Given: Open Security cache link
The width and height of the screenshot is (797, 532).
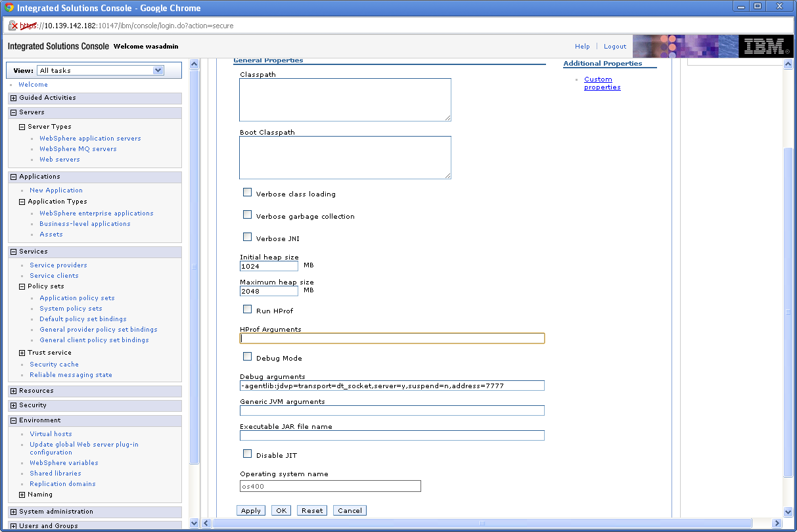Looking at the screenshot, I should [x=54, y=365].
